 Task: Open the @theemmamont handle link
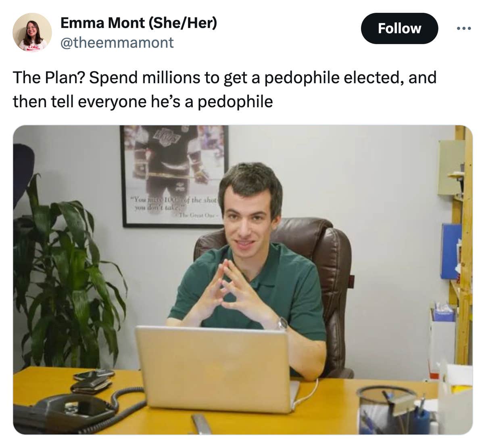click(117, 42)
